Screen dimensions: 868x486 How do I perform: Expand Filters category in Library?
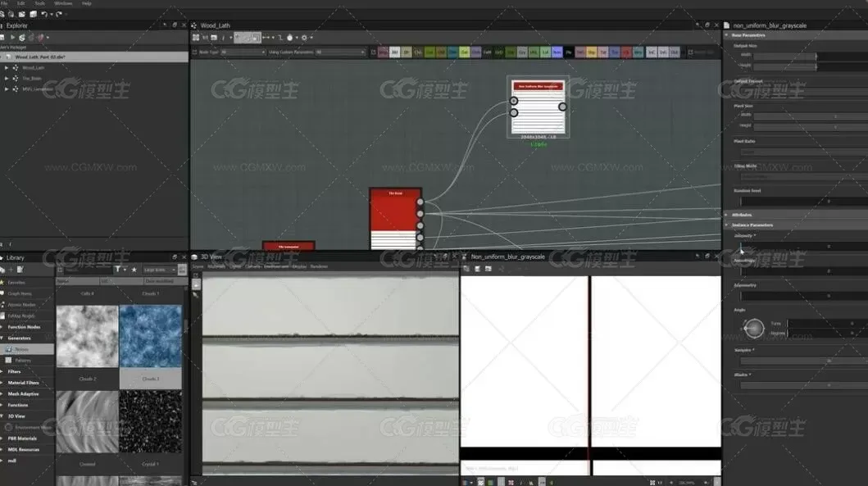click(x=2, y=371)
